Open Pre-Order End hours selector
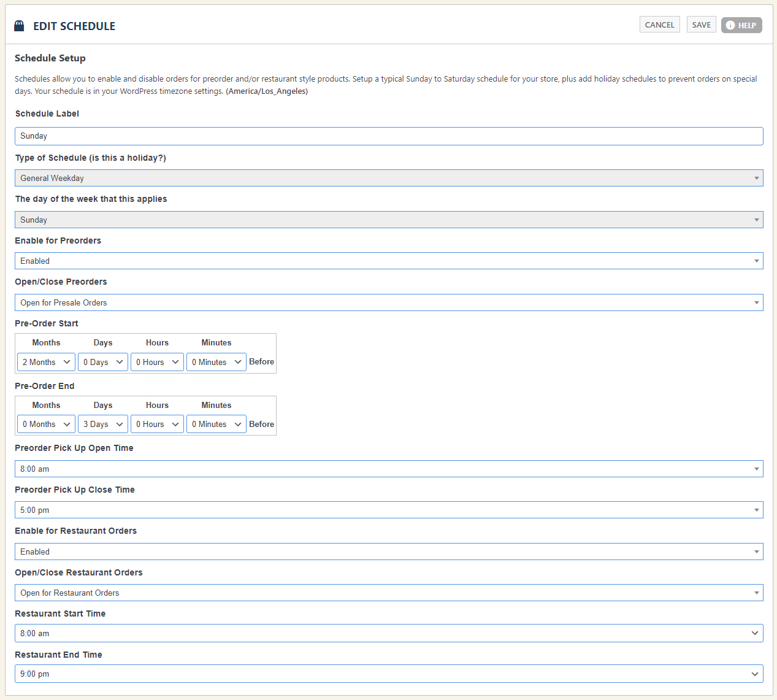The width and height of the screenshot is (777, 700). (157, 424)
